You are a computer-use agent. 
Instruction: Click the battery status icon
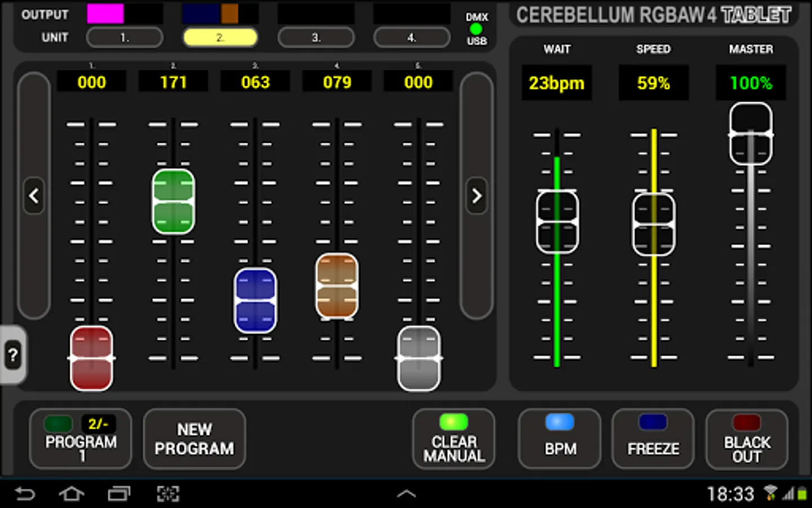point(801,493)
